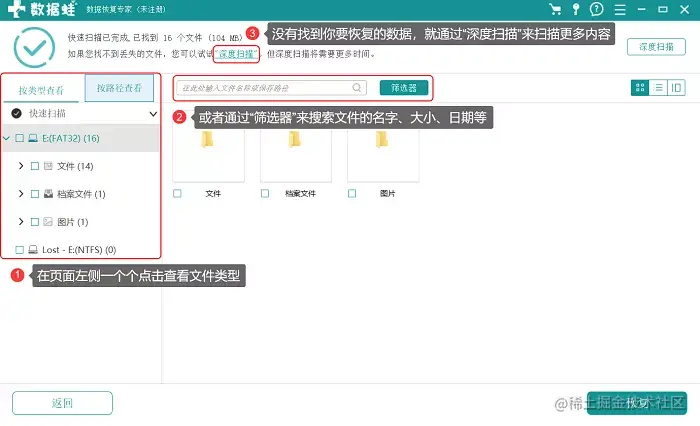Check the 文件 (14) tree checkbox
This screenshot has height=426, width=700.
(35, 166)
